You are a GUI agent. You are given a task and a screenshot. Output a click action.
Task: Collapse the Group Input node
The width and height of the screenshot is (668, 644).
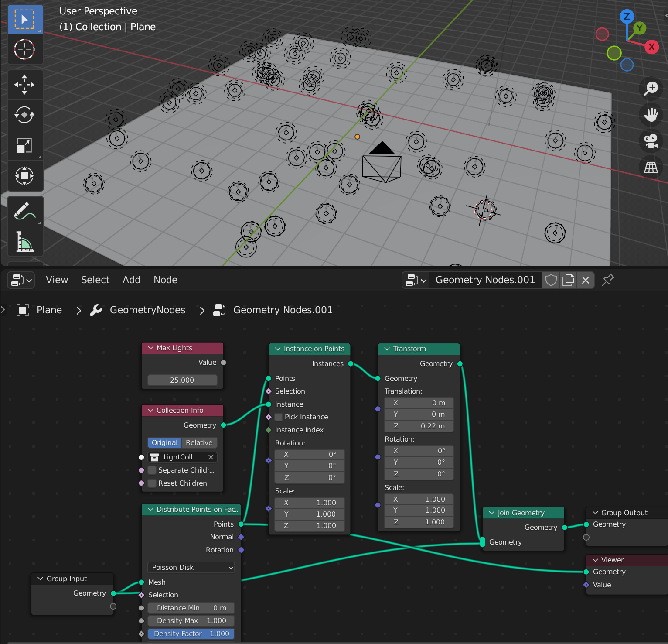pyautogui.click(x=41, y=579)
